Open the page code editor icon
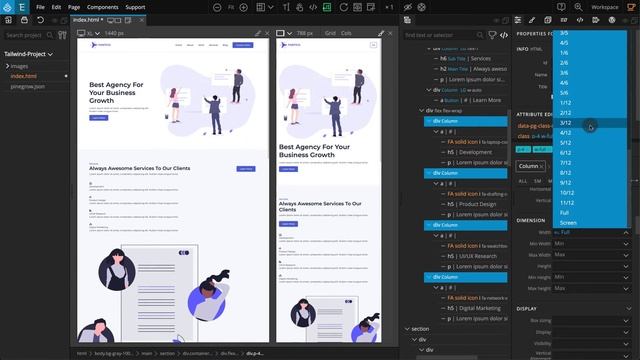 pyautogui.click(x=313, y=7)
